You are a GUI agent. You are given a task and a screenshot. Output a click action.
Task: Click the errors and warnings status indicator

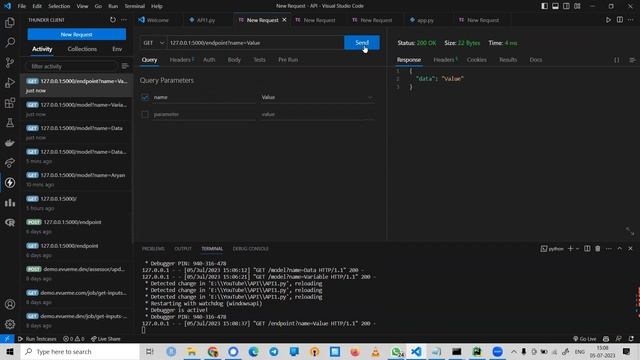point(73,339)
